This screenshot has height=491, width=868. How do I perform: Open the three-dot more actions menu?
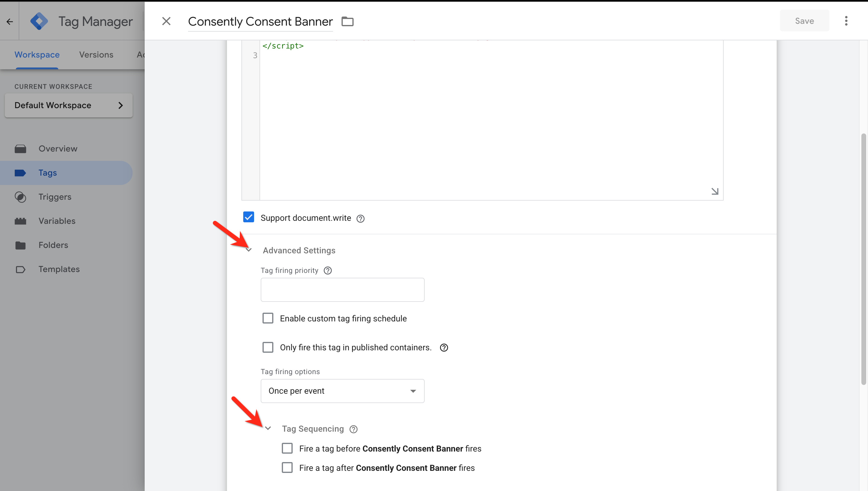[x=846, y=21]
